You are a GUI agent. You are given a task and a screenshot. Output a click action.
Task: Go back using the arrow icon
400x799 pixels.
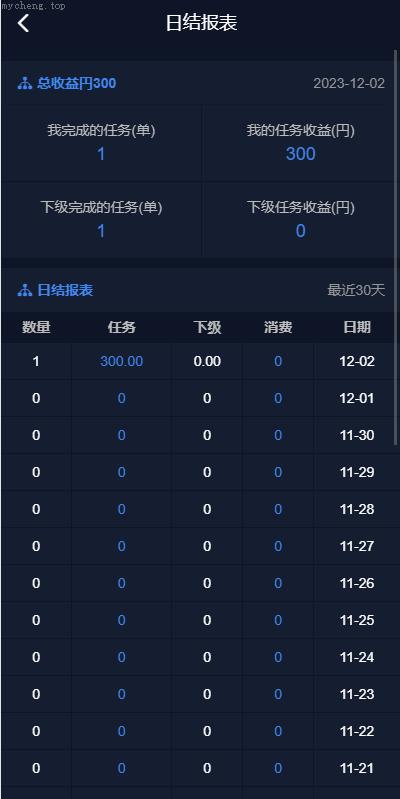click(x=23, y=23)
